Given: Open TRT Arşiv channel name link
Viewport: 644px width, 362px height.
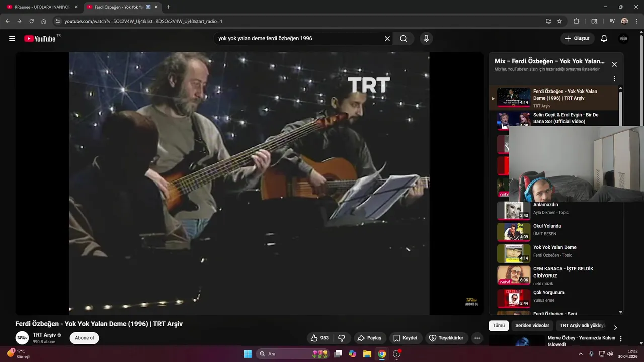Looking at the screenshot, I should pos(44,335).
